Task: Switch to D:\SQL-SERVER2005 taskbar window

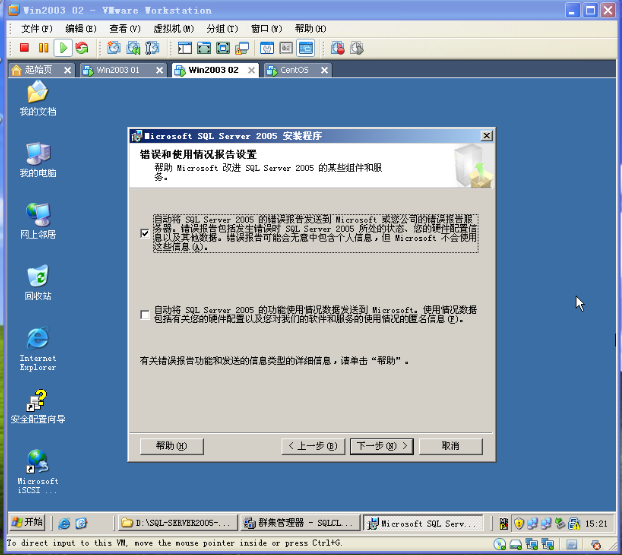Action: pyautogui.click(x=177, y=523)
